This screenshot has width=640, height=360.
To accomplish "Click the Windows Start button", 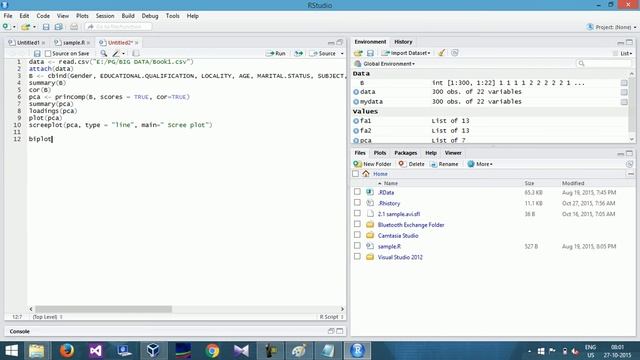I will (x=11, y=351).
